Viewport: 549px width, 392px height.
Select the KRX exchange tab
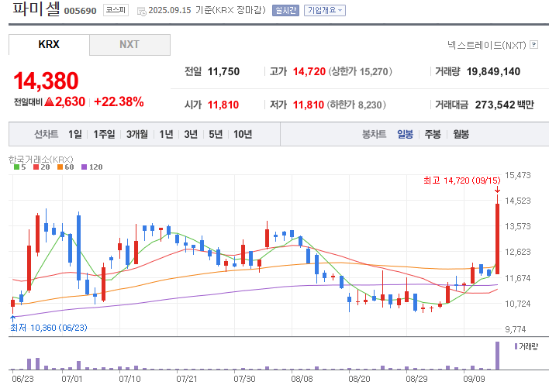click(49, 44)
